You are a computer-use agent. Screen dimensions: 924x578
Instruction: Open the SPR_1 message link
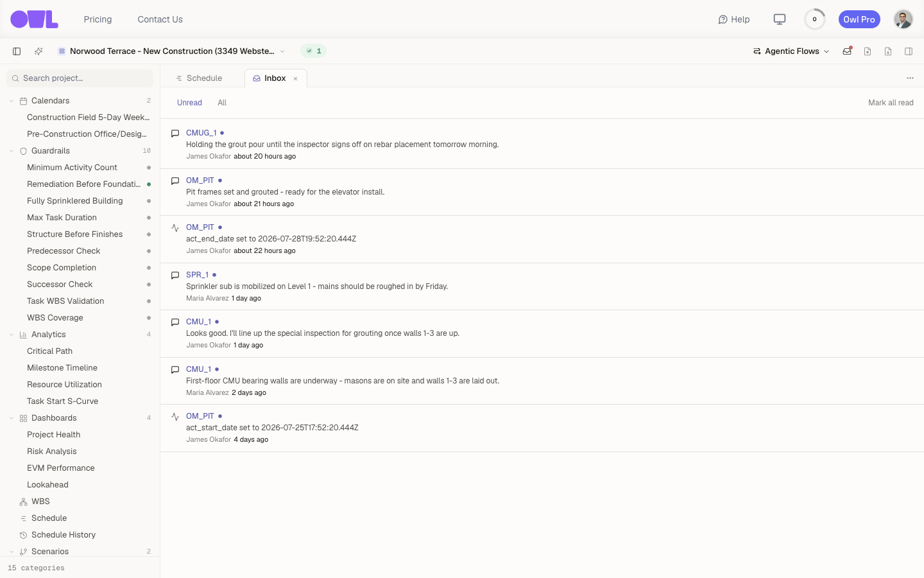(x=197, y=275)
